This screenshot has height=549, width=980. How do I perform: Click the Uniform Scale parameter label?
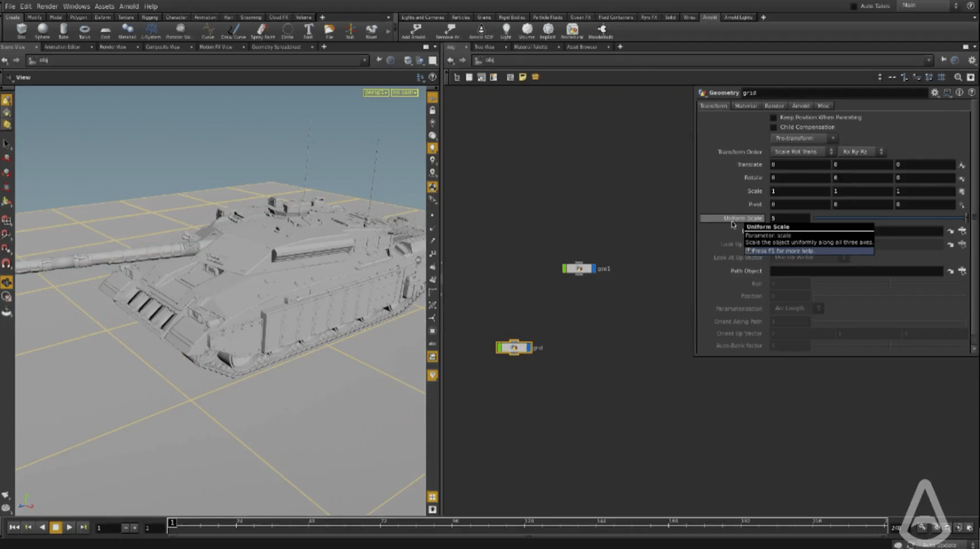(x=742, y=218)
